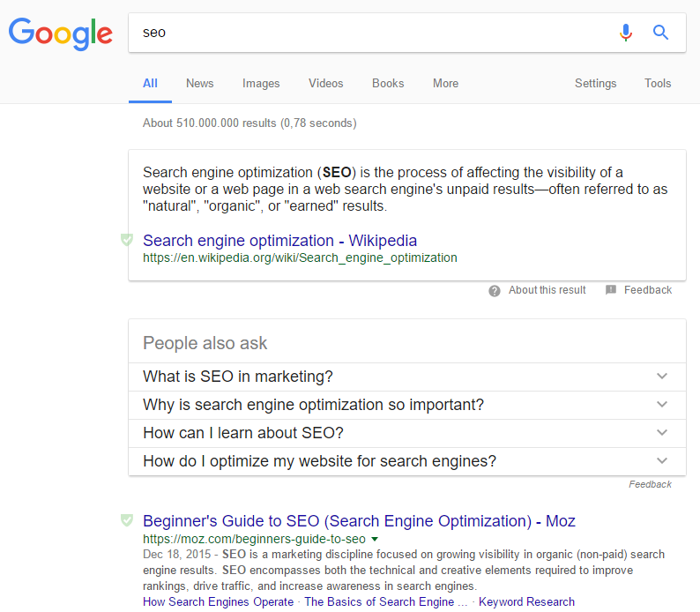700x612 pixels.
Task: Open Beginner's Guide to SEO - Moz result
Action: click(359, 521)
